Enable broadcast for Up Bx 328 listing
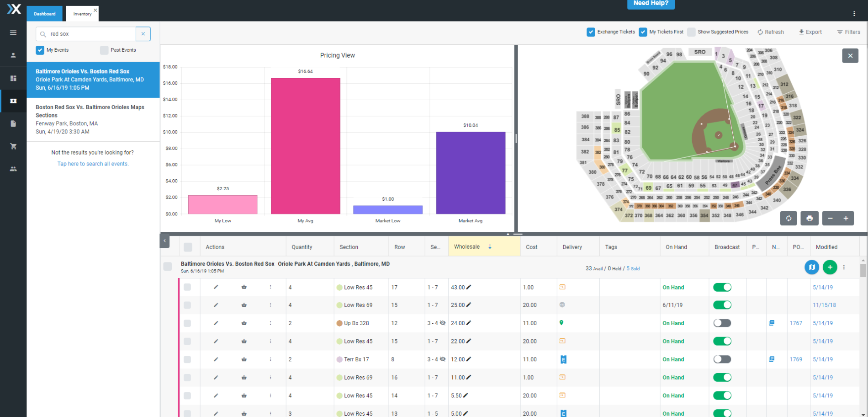Screen dimensions: 868x417 (722, 323)
